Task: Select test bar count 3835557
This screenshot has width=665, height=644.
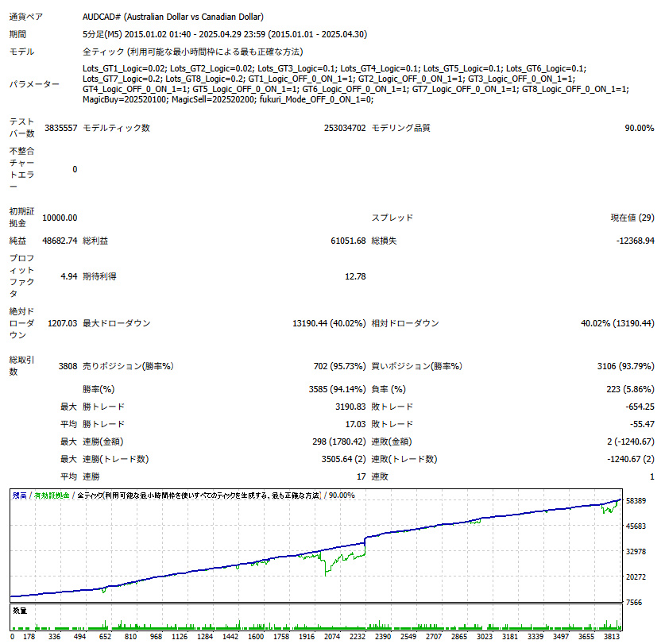Action: [x=61, y=128]
